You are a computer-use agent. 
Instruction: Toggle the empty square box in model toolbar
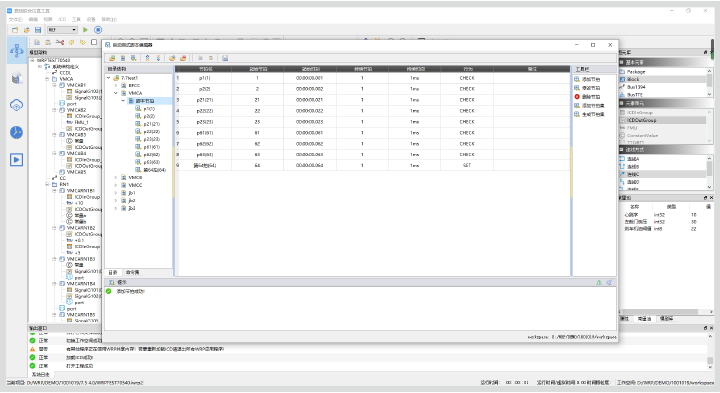(94, 42)
